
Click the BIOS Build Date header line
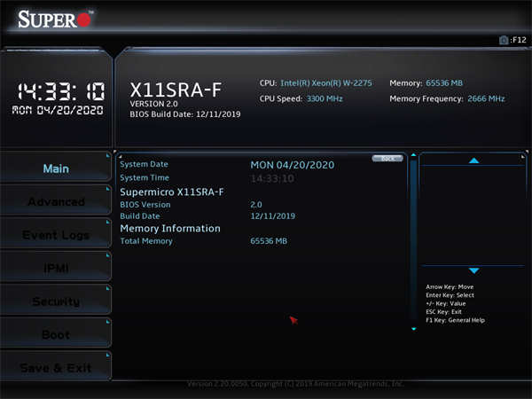(185, 114)
